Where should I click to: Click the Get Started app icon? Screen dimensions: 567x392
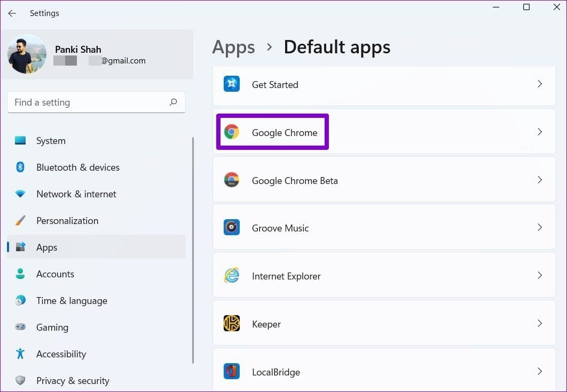[231, 84]
